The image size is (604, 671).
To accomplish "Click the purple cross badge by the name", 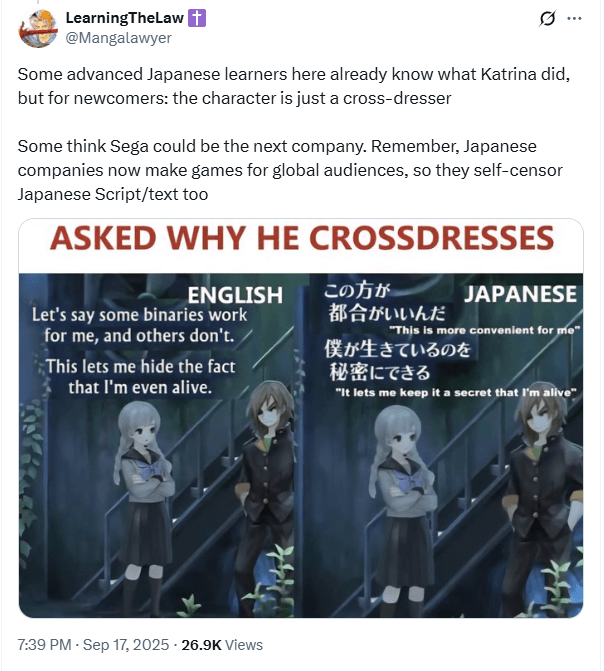I will [x=197, y=18].
